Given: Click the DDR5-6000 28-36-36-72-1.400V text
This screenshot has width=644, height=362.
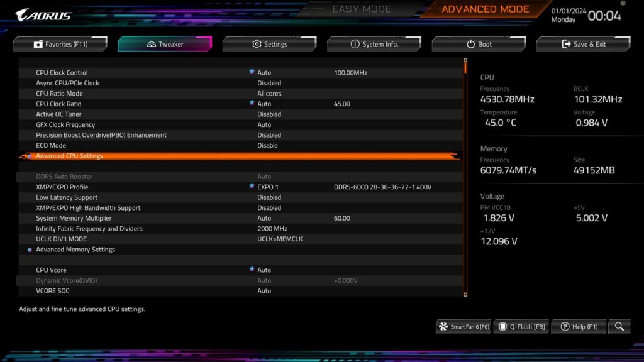Looking at the screenshot, I should [x=382, y=187].
